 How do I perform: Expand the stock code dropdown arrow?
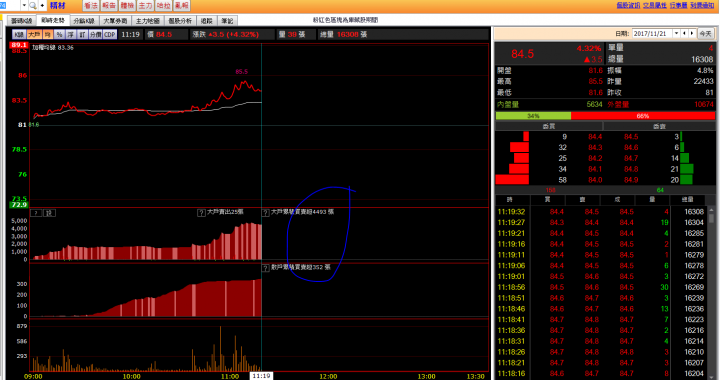click(24, 6)
